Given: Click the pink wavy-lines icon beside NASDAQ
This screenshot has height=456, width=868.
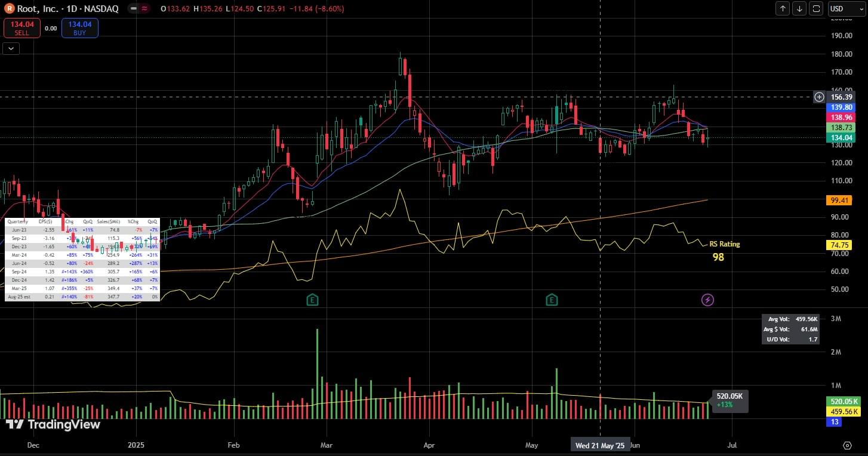Looking at the screenshot, I should pos(145,9).
